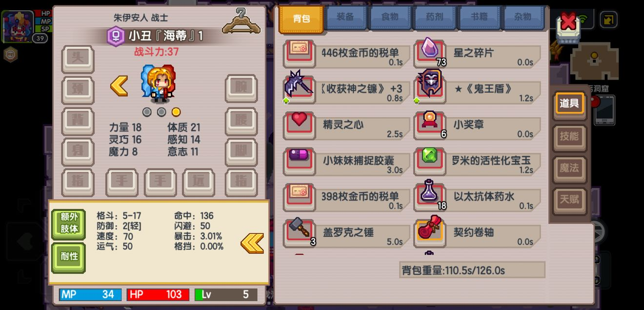Click the yellow left arrow beside character
This screenshot has width=644, height=310.
point(119,86)
